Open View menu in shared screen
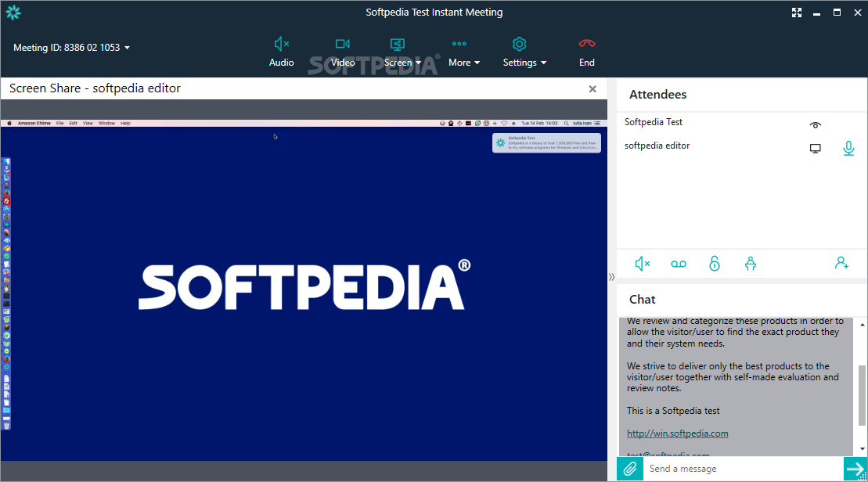The image size is (868, 482). click(88, 124)
